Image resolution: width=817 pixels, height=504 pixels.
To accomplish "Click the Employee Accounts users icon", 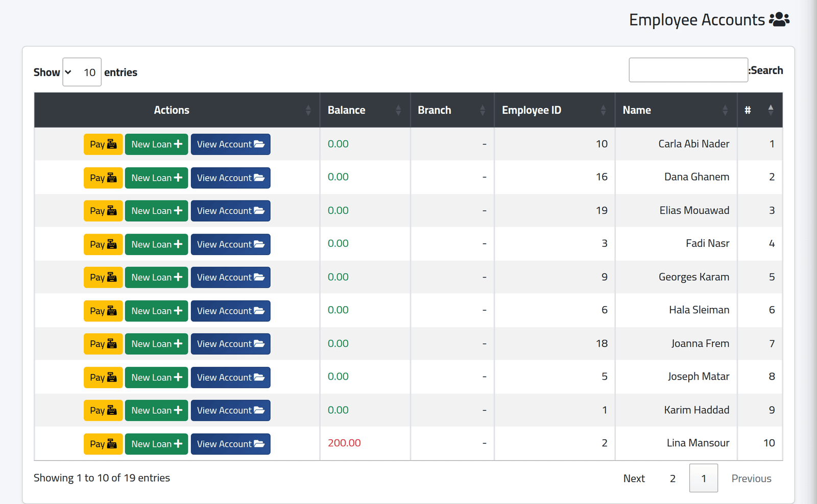I will 779,19.
